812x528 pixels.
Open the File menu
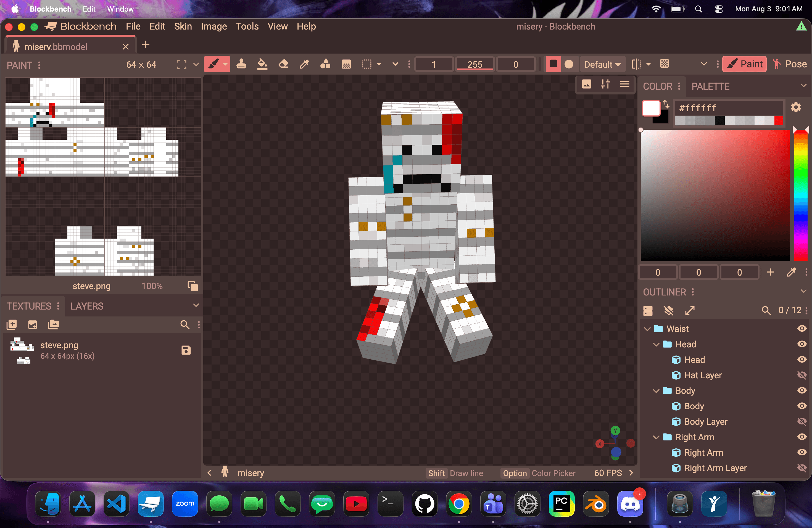tap(133, 26)
